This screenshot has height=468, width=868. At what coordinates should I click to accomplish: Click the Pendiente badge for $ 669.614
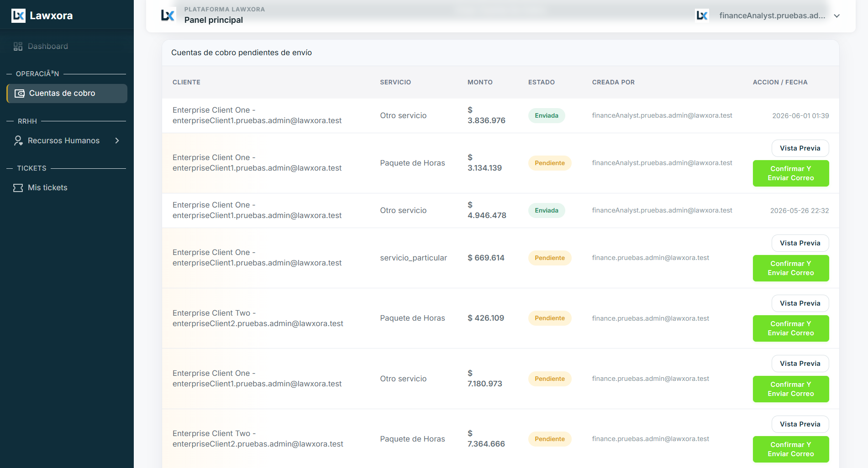point(550,258)
